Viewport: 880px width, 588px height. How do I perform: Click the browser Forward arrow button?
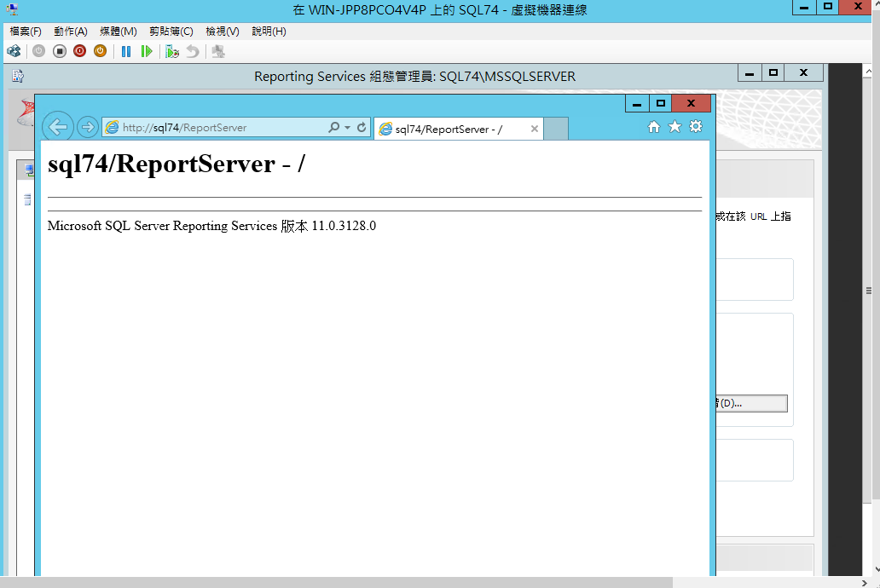88,127
